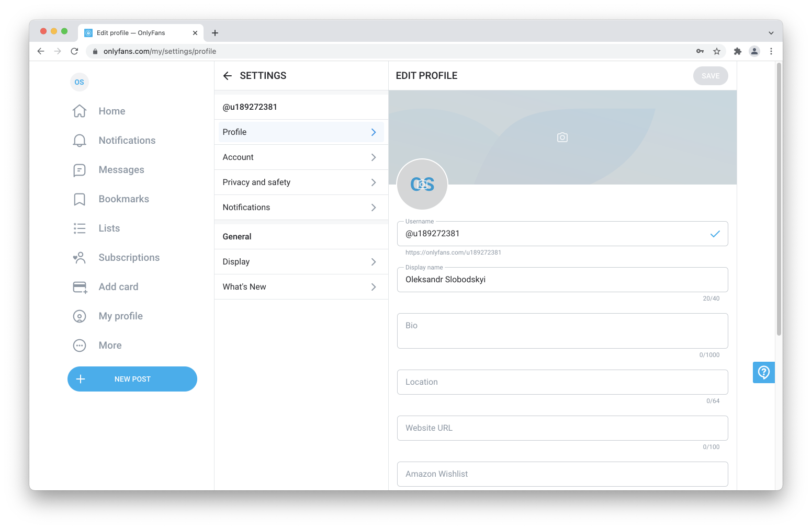Open Messages chat icon

pos(80,170)
